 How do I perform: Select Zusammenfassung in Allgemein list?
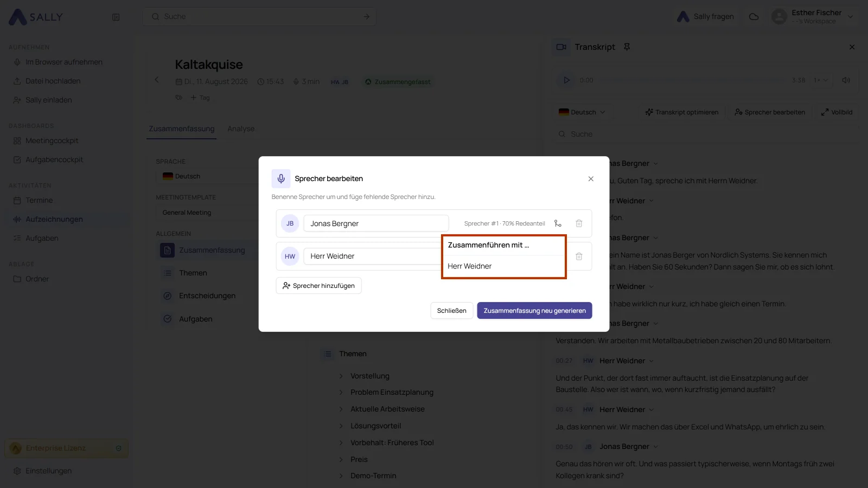(208, 251)
